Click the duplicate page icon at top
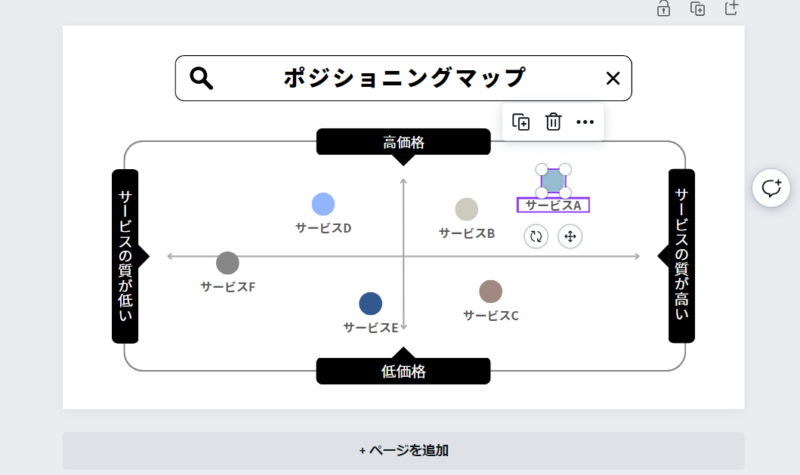 tap(697, 8)
